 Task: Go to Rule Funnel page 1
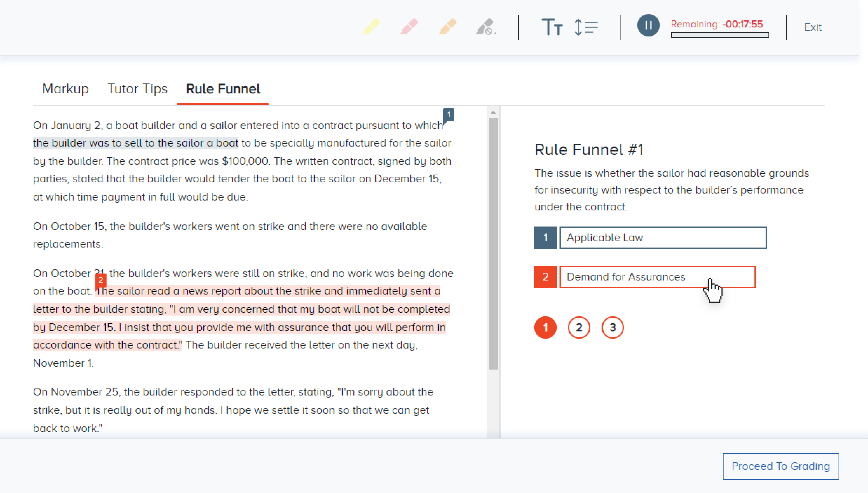tap(545, 327)
